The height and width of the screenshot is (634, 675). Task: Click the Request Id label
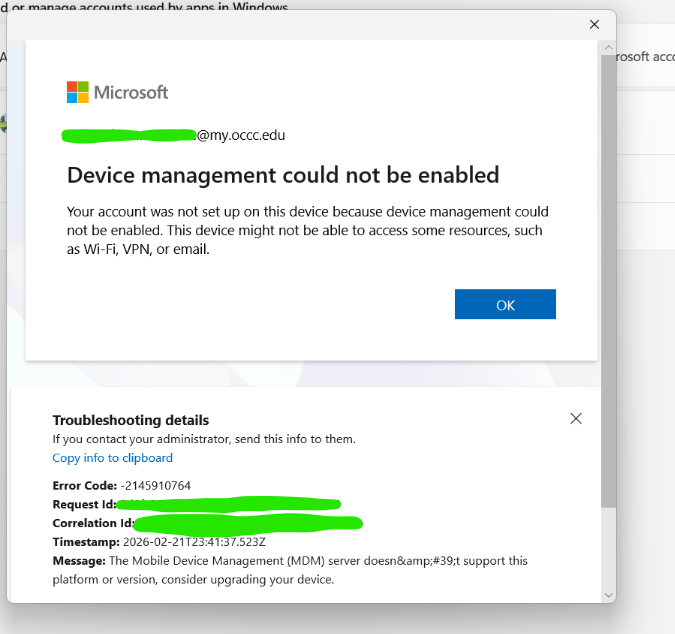pyautogui.click(x=84, y=504)
